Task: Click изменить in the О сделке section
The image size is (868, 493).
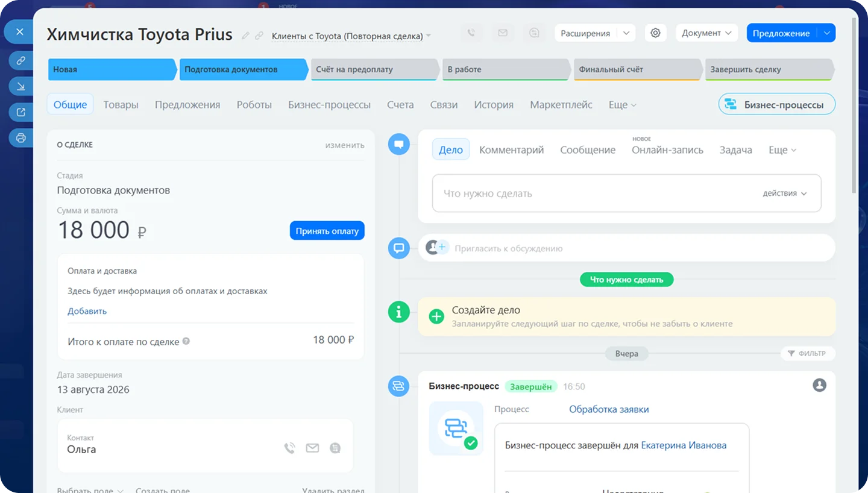Action: pyautogui.click(x=345, y=145)
